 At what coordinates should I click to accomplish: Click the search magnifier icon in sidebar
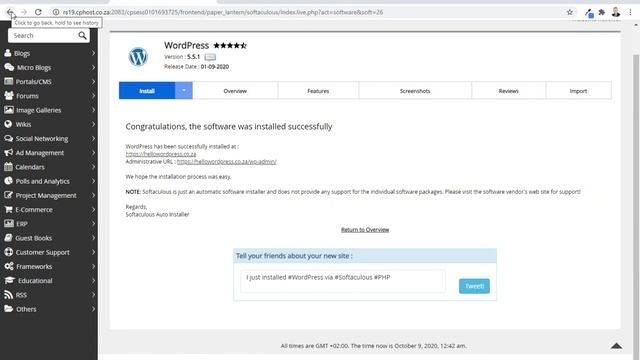82,36
